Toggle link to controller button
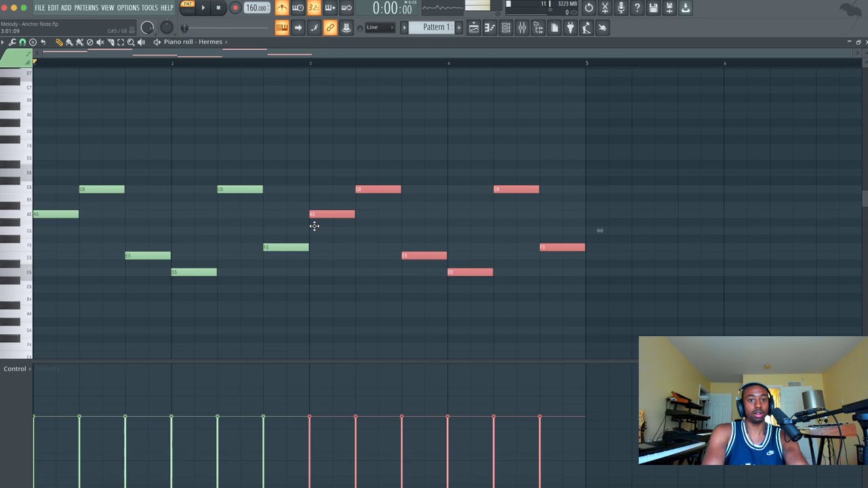Viewport: 868px width, 488px height. 330,28
